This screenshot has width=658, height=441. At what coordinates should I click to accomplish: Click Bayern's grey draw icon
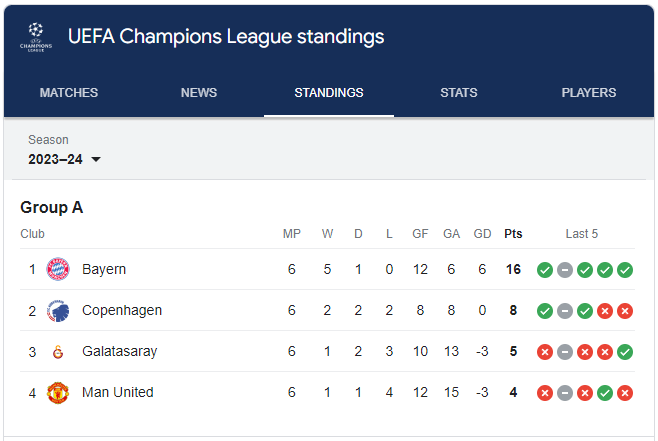pyautogui.click(x=565, y=270)
